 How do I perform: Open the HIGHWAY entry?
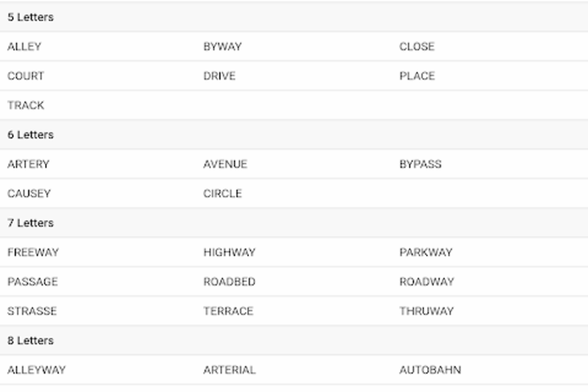(230, 252)
